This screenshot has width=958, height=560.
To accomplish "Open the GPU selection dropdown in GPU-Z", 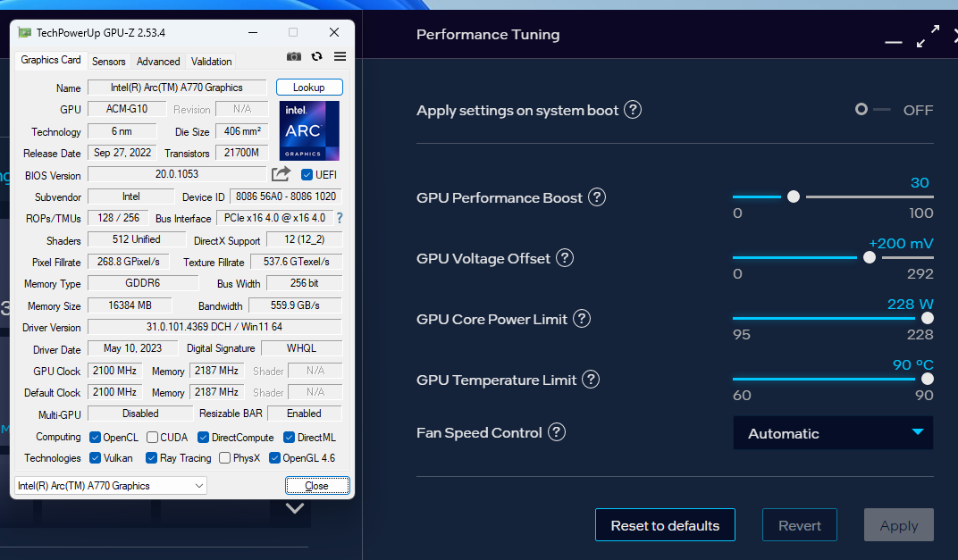I will tap(111, 486).
